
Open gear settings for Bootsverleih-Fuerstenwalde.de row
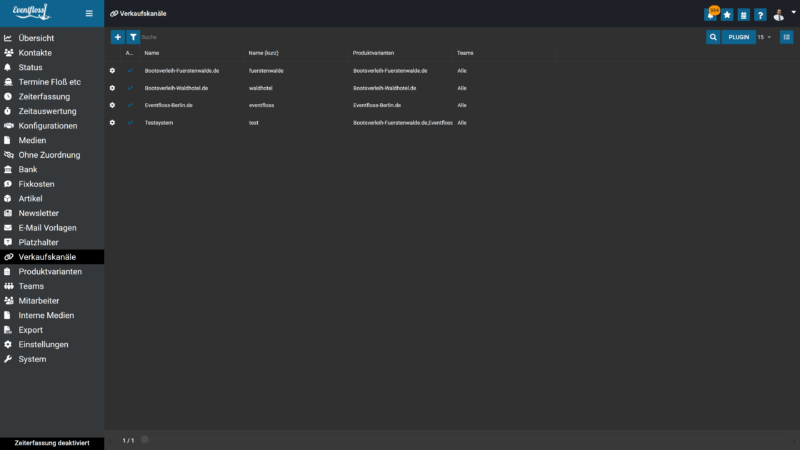coord(112,70)
